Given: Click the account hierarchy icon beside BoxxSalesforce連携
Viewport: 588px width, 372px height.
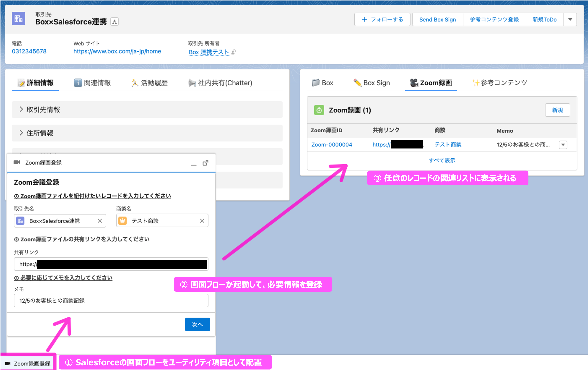Looking at the screenshot, I should tap(114, 22).
